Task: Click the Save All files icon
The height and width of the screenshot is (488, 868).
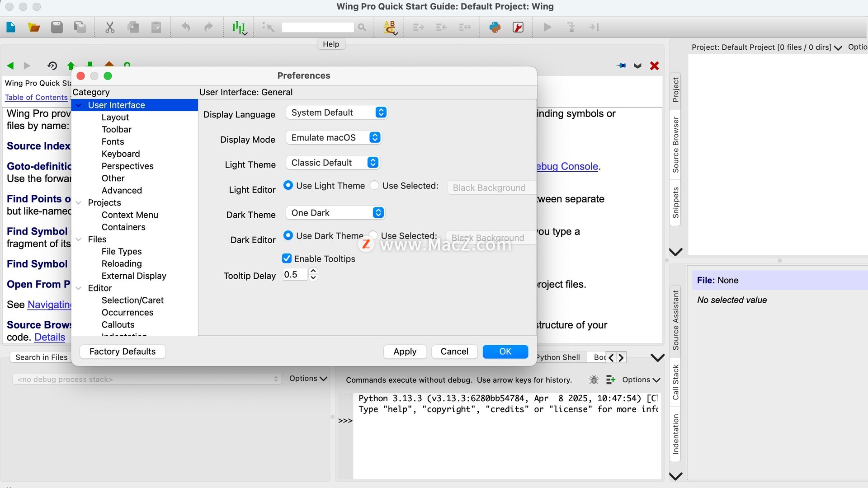Action: click(x=80, y=27)
